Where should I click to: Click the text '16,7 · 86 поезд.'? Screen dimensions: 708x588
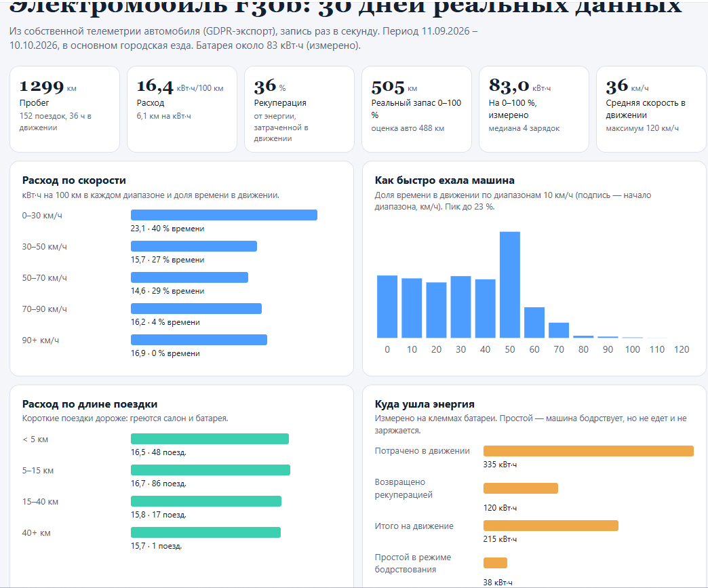click(x=159, y=484)
